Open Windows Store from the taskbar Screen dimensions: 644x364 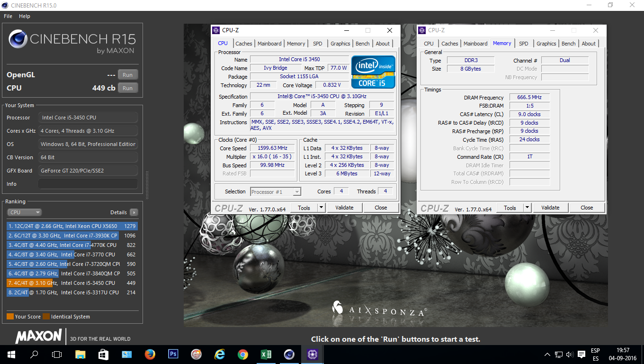tap(104, 355)
